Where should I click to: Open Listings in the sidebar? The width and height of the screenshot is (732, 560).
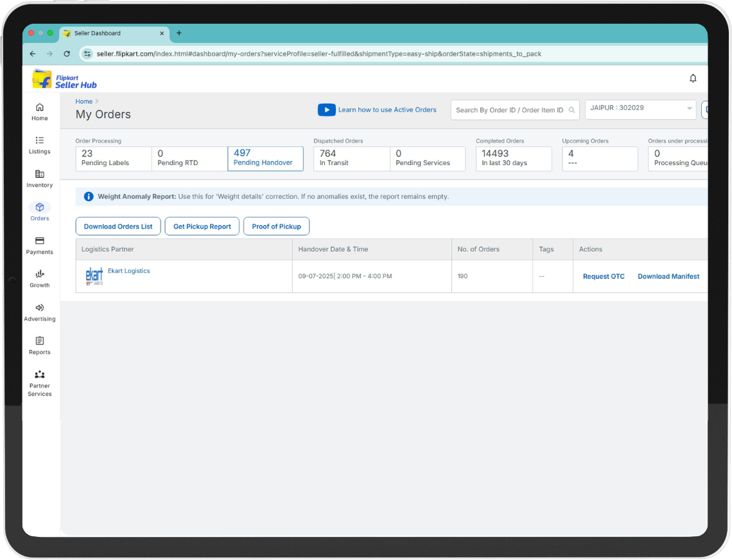(40, 145)
